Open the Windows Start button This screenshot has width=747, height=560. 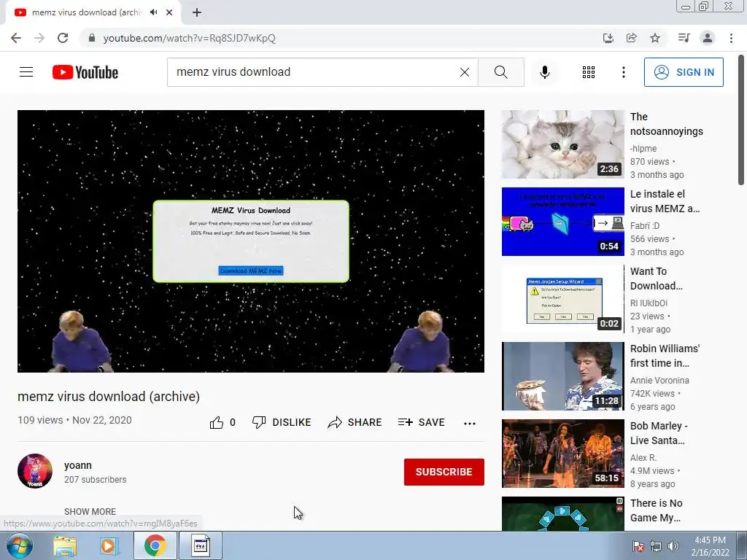pyautogui.click(x=20, y=545)
